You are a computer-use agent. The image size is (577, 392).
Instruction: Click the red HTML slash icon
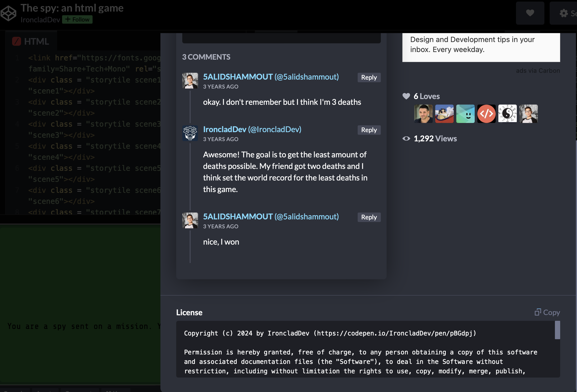pyautogui.click(x=17, y=41)
